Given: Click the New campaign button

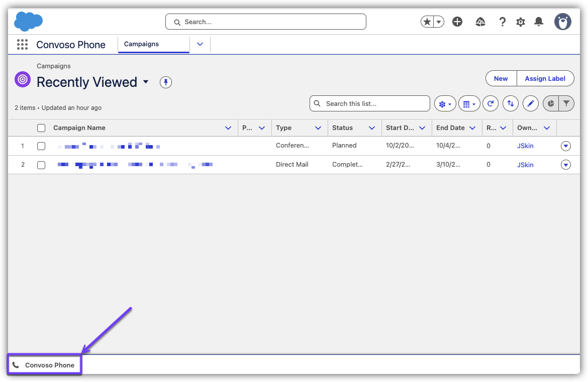Looking at the screenshot, I should click(x=501, y=78).
